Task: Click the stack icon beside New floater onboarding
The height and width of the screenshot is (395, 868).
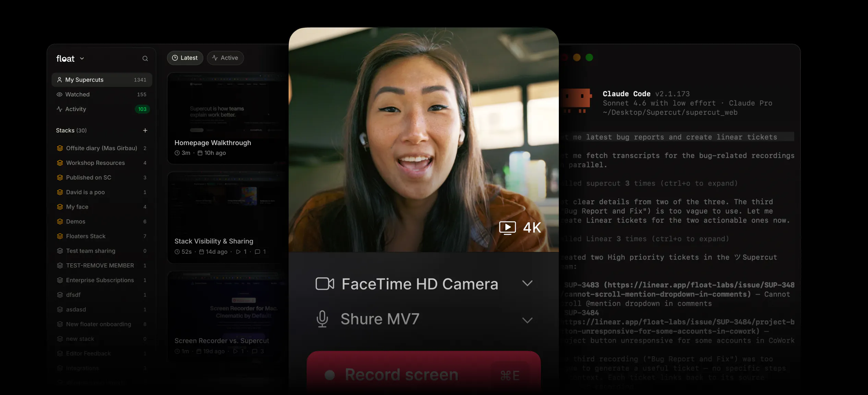Action: [x=60, y=324]
